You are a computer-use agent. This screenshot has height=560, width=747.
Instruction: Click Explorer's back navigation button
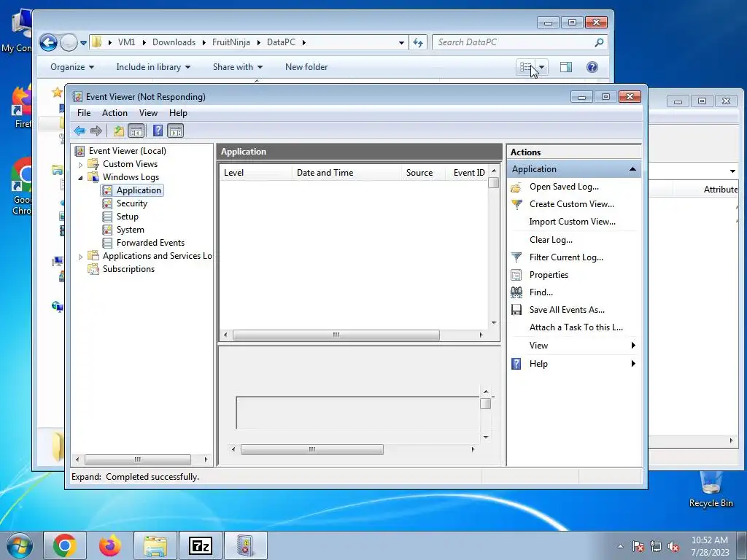[x=48, y=42]
